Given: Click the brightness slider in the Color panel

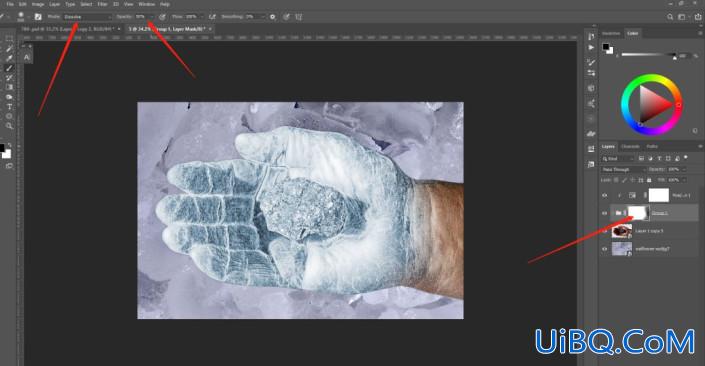Looking at the screenshot, I should (x=649, y=55).
